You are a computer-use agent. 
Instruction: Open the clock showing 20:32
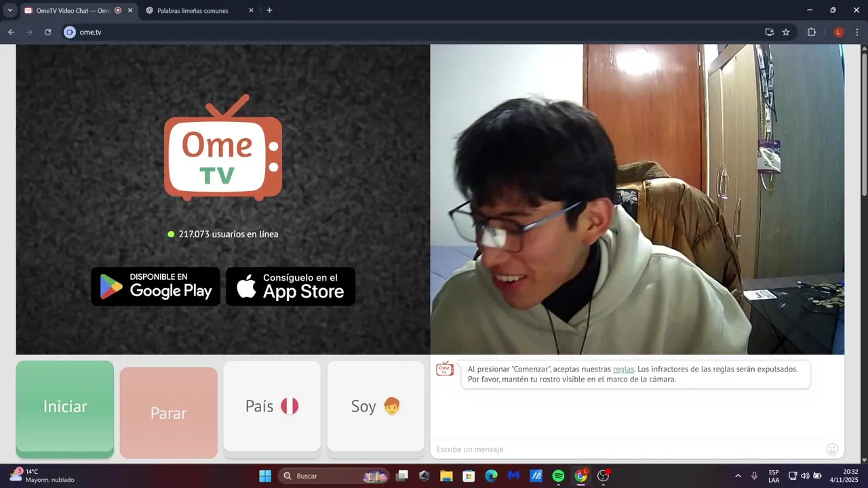(844, 476)
